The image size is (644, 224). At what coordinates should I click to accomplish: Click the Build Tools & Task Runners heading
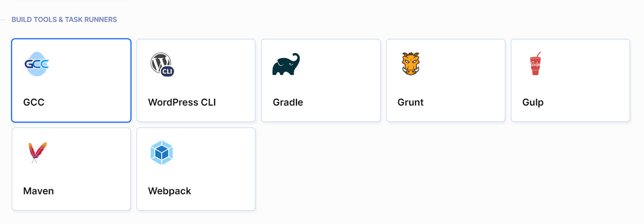tap(64, 20)
